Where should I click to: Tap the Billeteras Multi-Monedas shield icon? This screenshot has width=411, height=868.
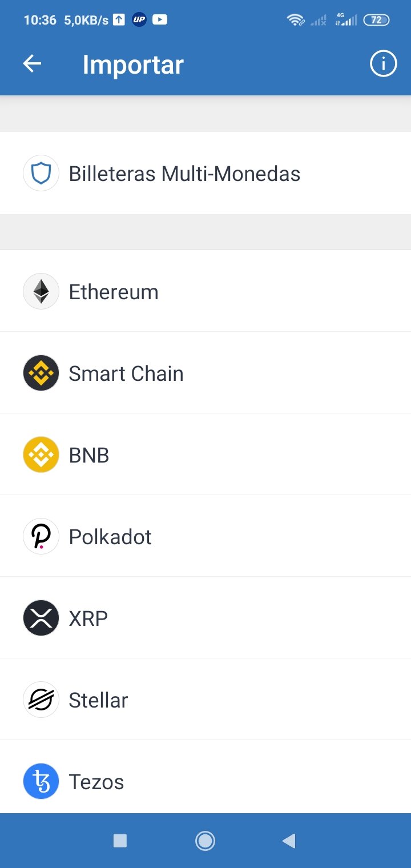[x=41, y=173]
